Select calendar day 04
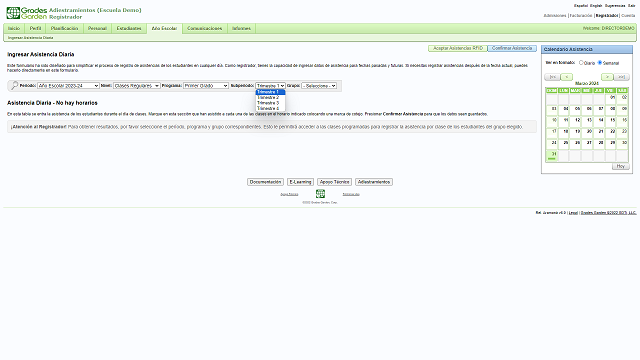This screenshot has width=640, height=360. pyautogui.click(x=564, y=110)
